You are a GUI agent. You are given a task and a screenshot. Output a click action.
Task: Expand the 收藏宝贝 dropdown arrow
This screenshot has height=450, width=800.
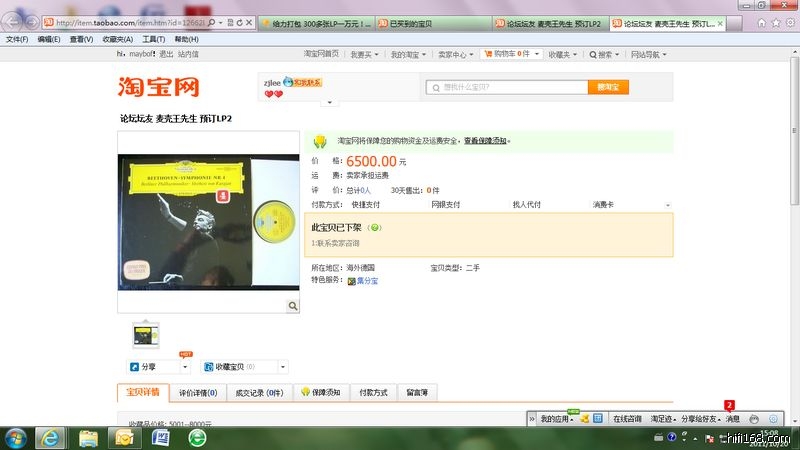tap(282, 367)
